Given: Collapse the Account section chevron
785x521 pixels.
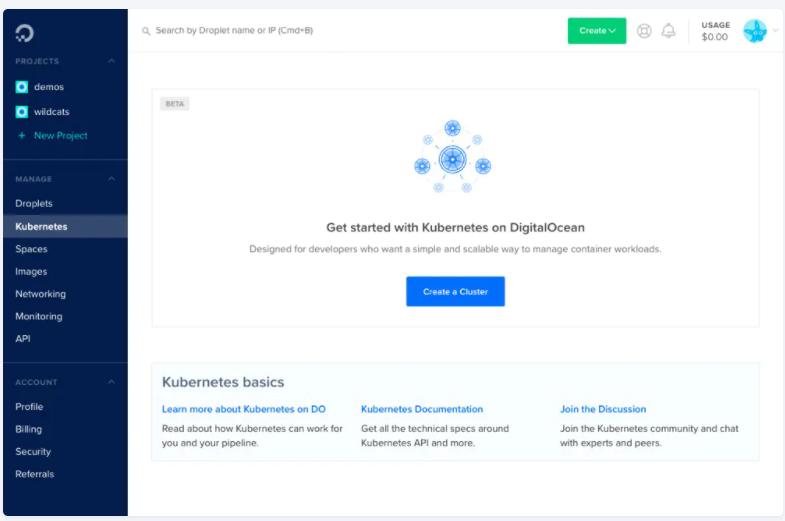Looking at the screenshot, I should [112, 382].
